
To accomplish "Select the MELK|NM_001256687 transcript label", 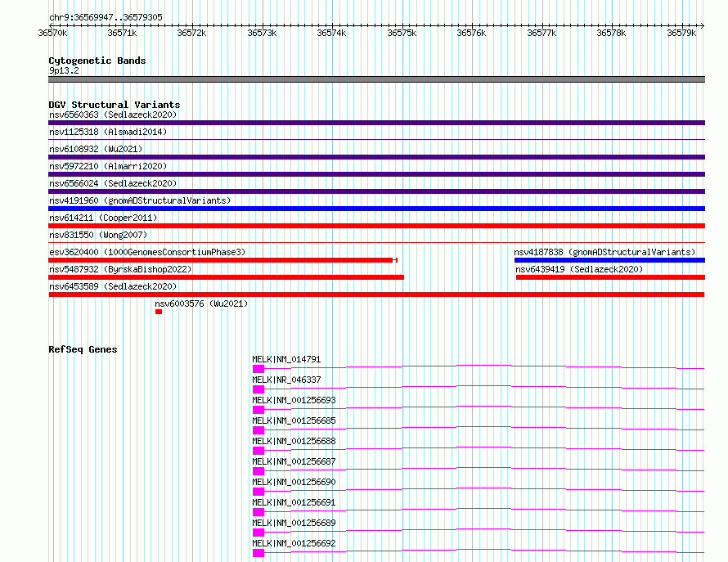I will 294,461.
